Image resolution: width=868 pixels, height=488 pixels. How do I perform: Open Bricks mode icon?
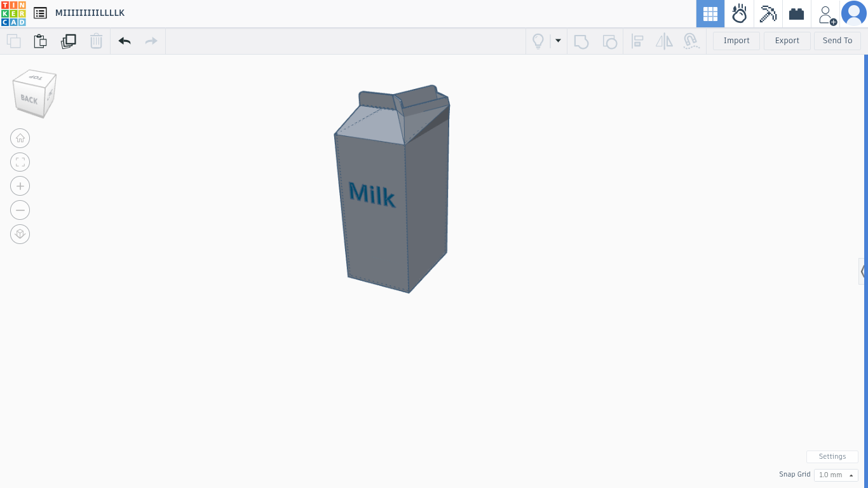click(796, 13)
